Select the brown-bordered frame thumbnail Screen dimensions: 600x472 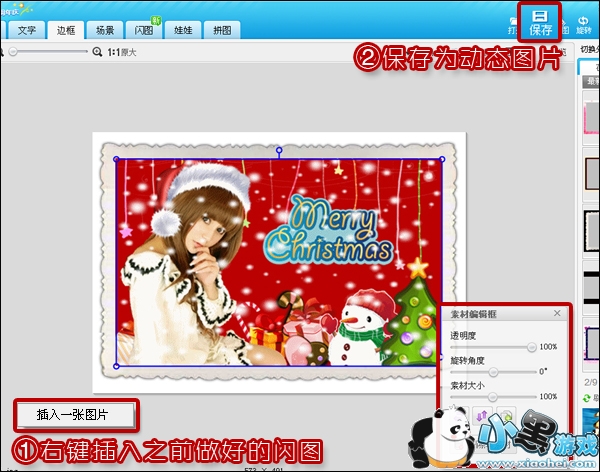click(x=590, y=175)
